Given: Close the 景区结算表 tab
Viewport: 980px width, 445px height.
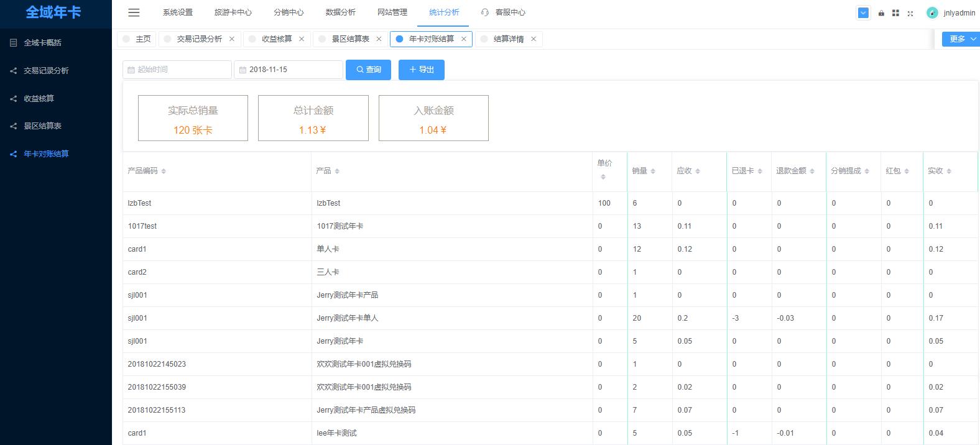Looking at the screenshot, I should [x=379, y=39].
